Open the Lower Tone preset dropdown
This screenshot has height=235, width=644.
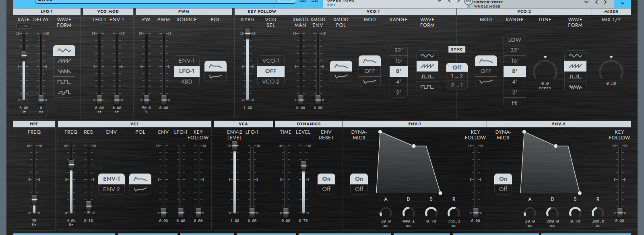click(586, 2)
